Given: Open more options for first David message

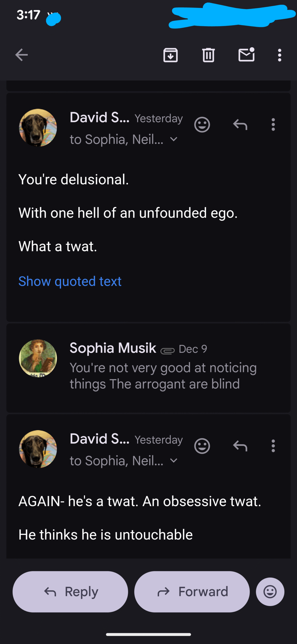Looking at the screenshot, I should (x=273, y=125).
